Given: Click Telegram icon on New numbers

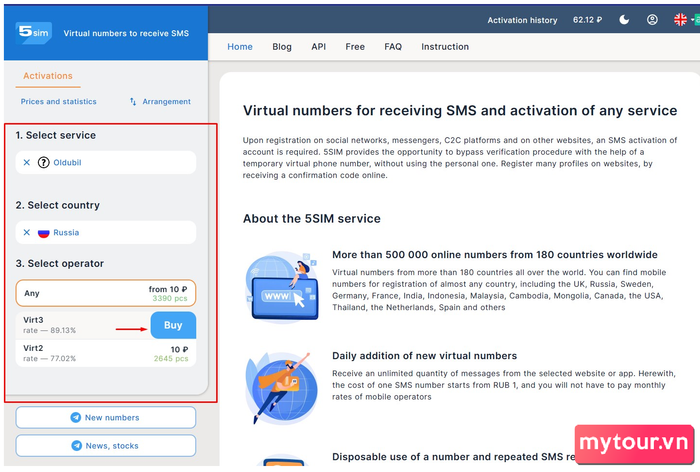Looking at the screenshot, I should click(x=75, y=418).
